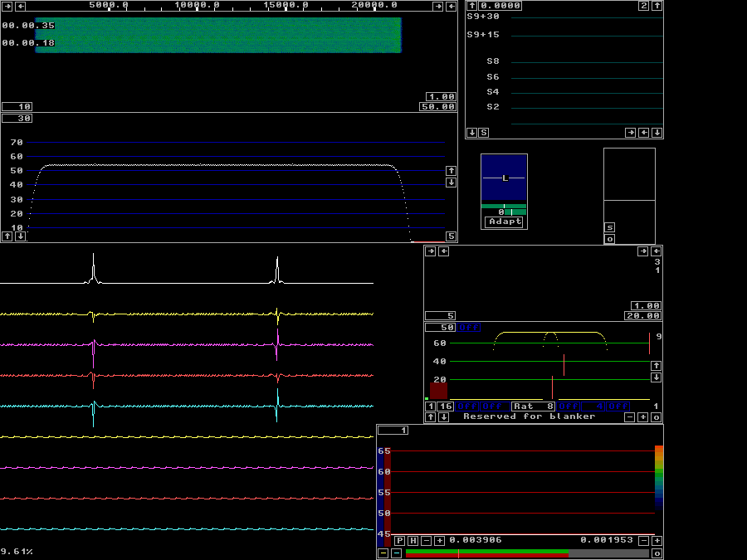Click the up arrow left of the 0.0000 box
Screen dimensions: 747x560
[x=471, y=6]
